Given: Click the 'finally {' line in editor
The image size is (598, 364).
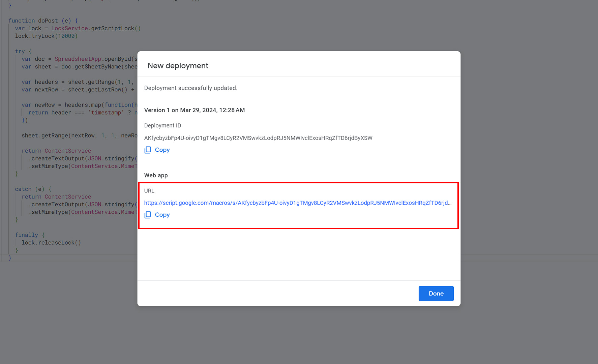Looking at the screenshot, I should coord(30,235).
